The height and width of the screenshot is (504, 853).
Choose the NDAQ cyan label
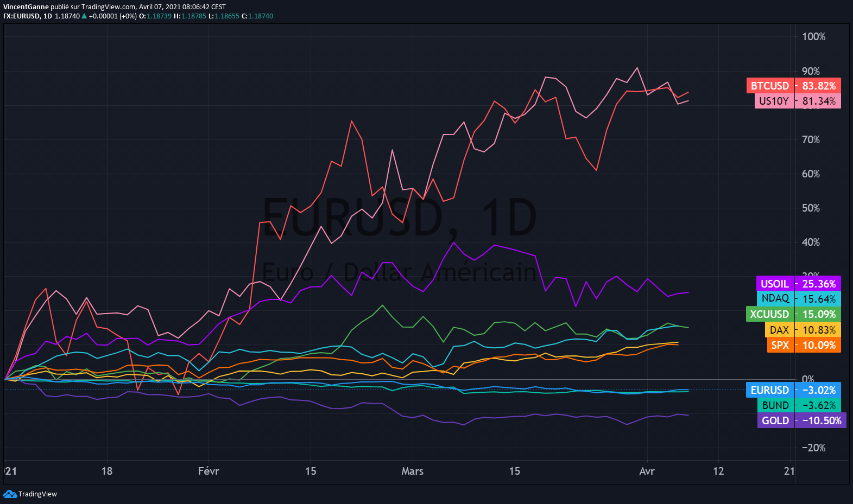[x=775, y=298]
